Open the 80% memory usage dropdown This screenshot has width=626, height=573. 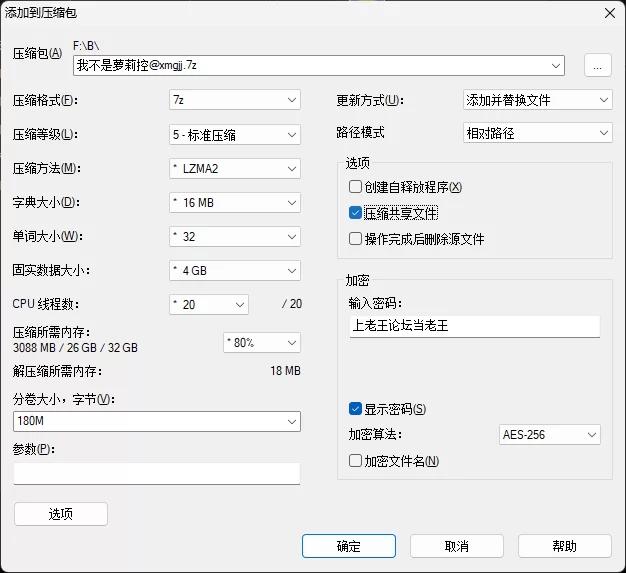pos(262,343)
